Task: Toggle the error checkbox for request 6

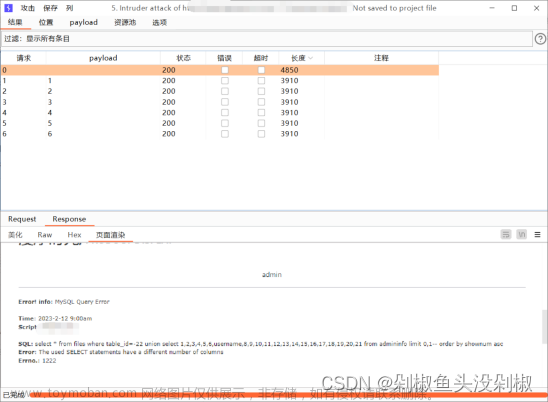Action: pyautogui.click(x=225, y=134)
